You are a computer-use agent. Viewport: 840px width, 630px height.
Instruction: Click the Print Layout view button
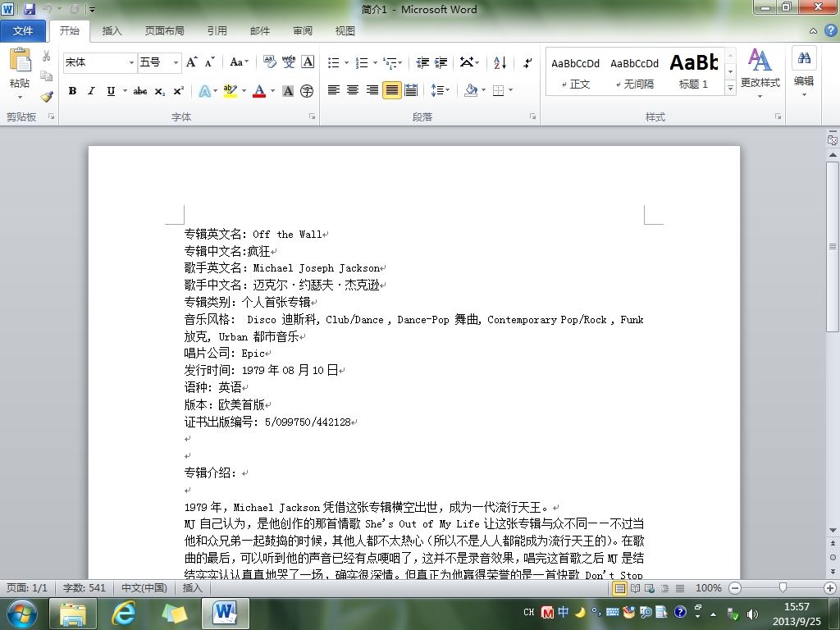click(619, 588)
